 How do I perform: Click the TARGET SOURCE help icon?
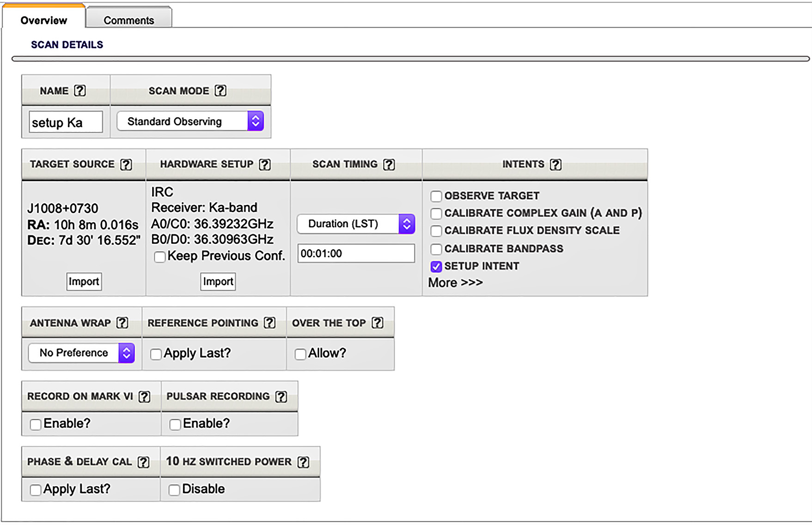[126, 165]
